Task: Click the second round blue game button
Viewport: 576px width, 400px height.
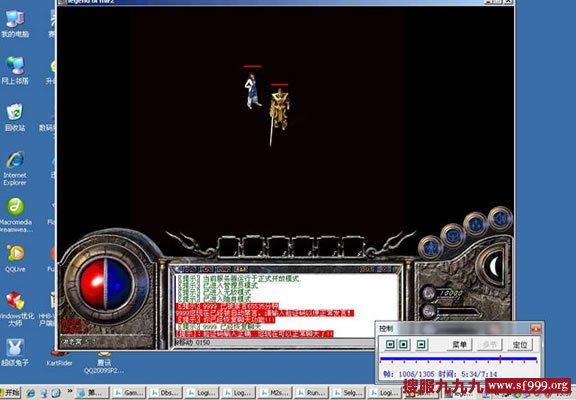Action: coord(453,235)
